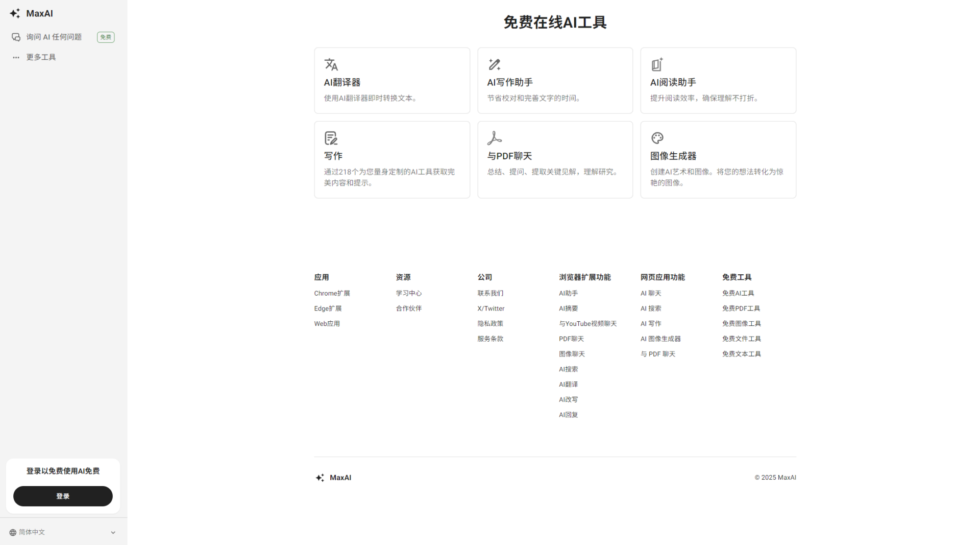Open the AI翻译器 translator tool card
Image resolution: width=980 pixels, height=545 pixels.
[392, 80]
